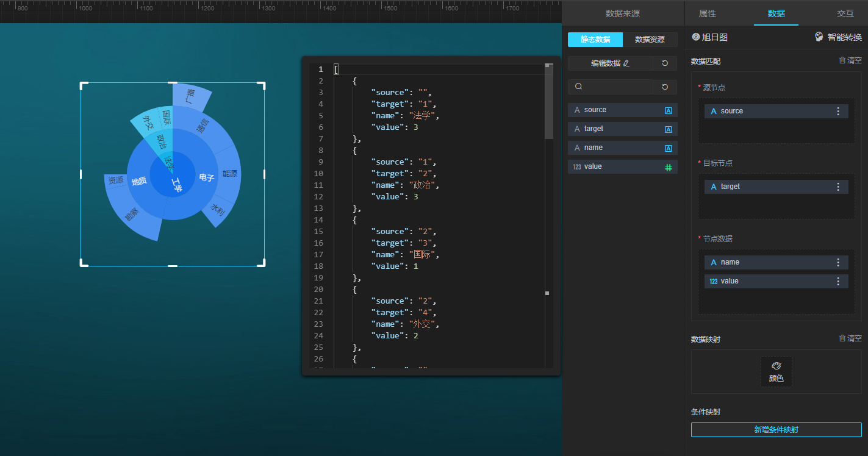Select the target field in the field list

623,129
